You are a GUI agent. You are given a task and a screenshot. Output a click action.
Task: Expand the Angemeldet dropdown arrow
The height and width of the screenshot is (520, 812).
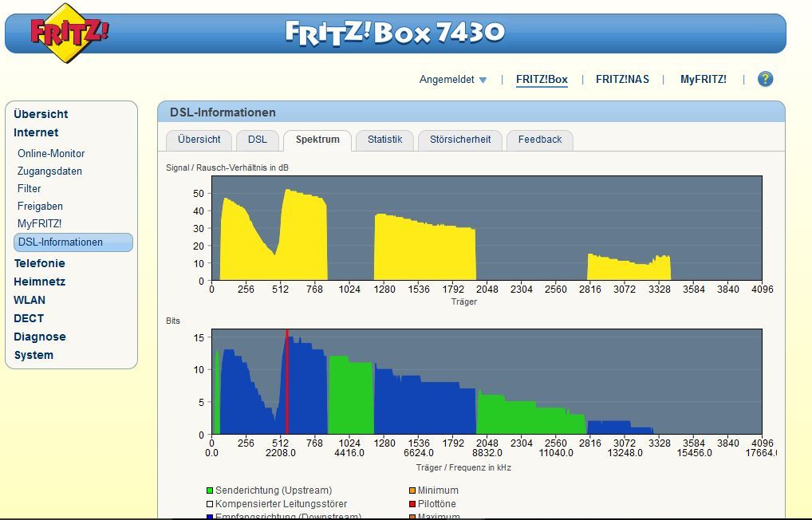coord(483,81)
